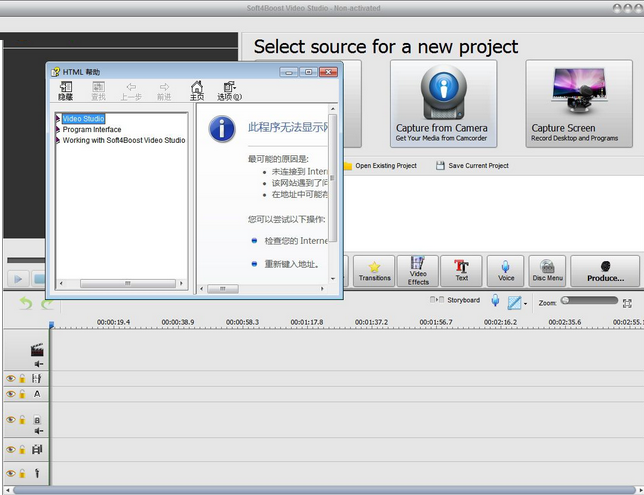Expand the Working with Soft4Boost node arrow

pos(58,140)
